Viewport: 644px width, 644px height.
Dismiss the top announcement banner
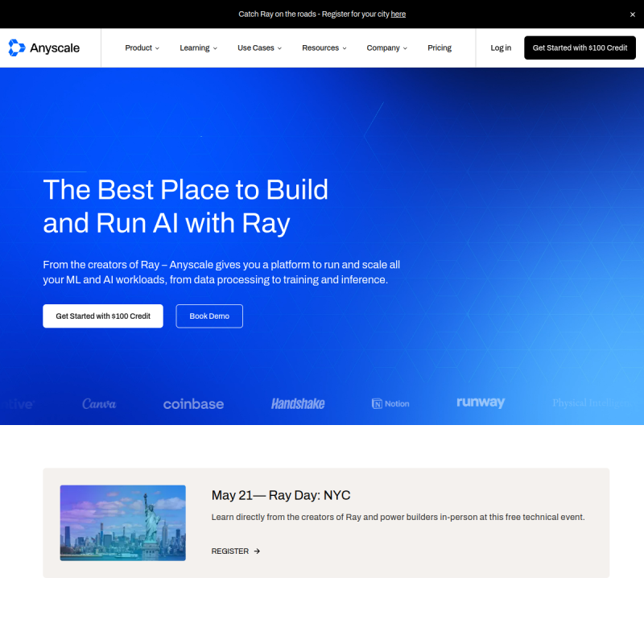(x=632, y=14)
